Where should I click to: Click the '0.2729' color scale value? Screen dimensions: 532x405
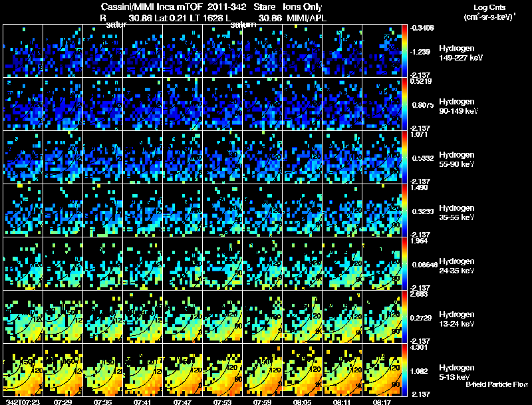(421, 318)
